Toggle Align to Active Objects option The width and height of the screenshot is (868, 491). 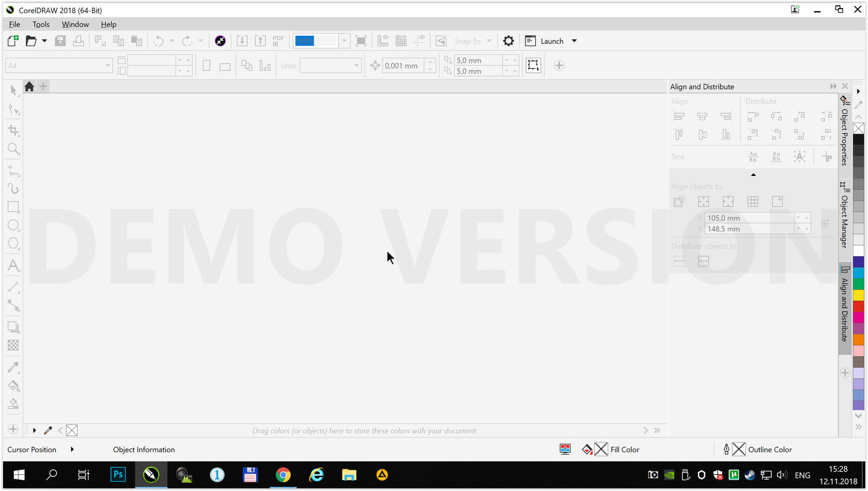(x=679, y=201)
